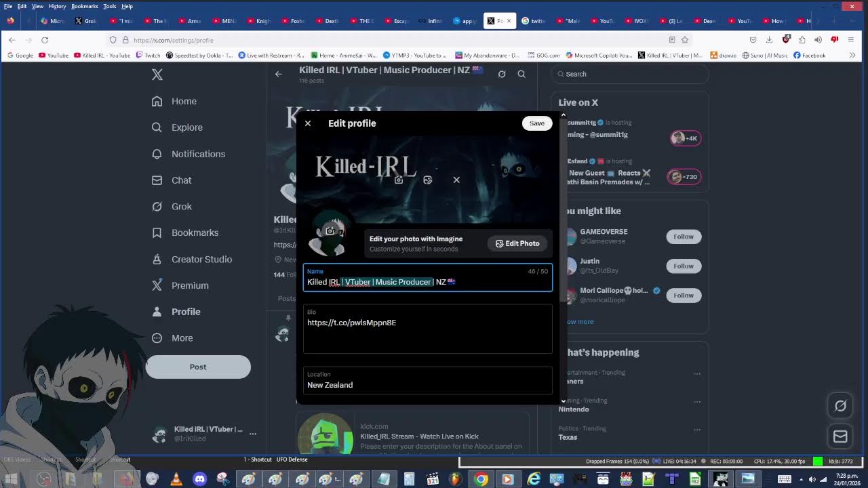This screenshot has height=488, width=868.
Task: Open Discord from the taskbar
Action: tap(199, 479)
